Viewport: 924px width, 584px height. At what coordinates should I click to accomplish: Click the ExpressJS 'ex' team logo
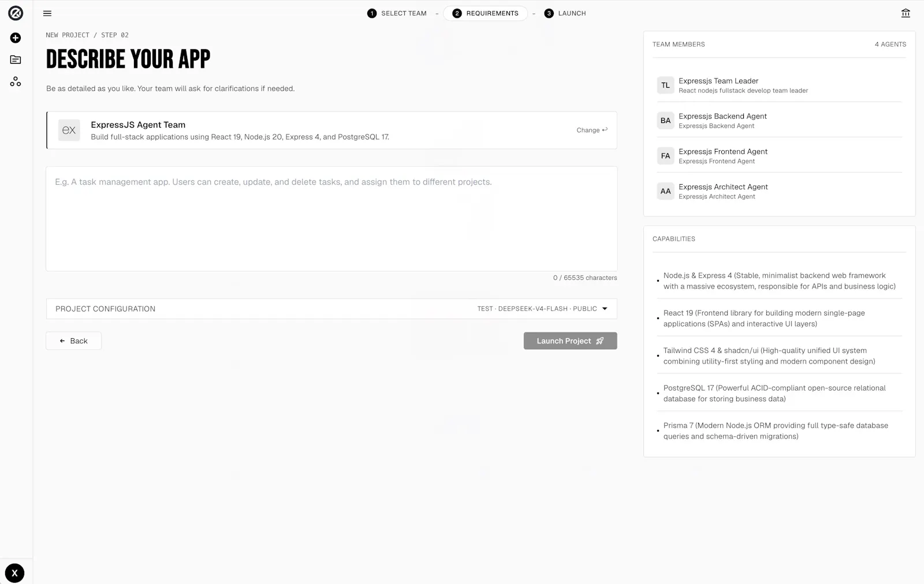[69, 130]
